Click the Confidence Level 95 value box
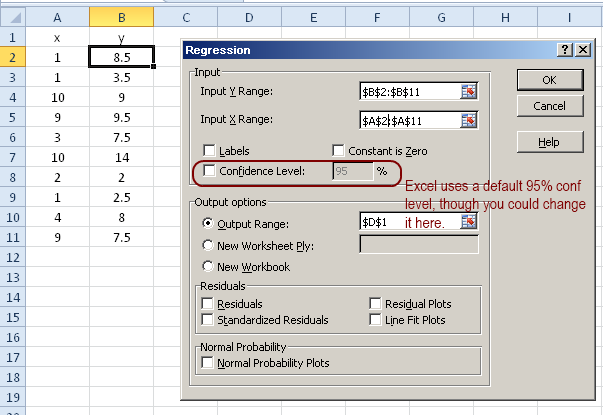This screenshot has width=603, height=415. (x=353, y=171)
